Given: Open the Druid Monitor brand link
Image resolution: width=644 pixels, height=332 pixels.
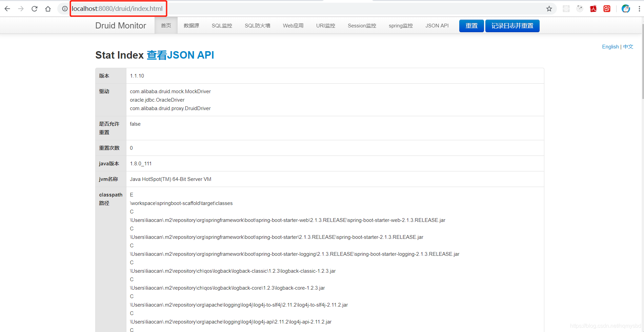Looking at the screenshot, I should point(121,25).
